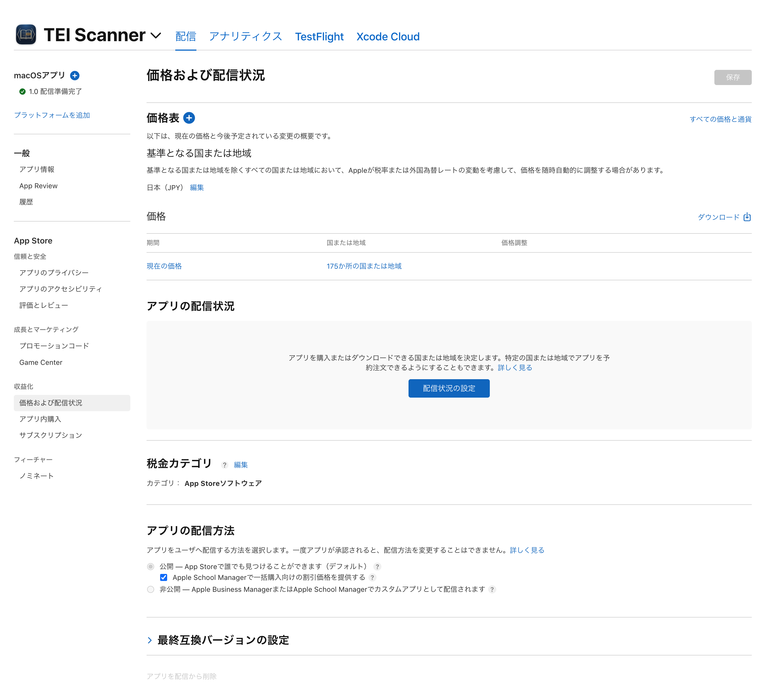784x695 pixels.
Task: Click the 国または地域 column header
Action: pyautogui.click(x=346, y=243)
